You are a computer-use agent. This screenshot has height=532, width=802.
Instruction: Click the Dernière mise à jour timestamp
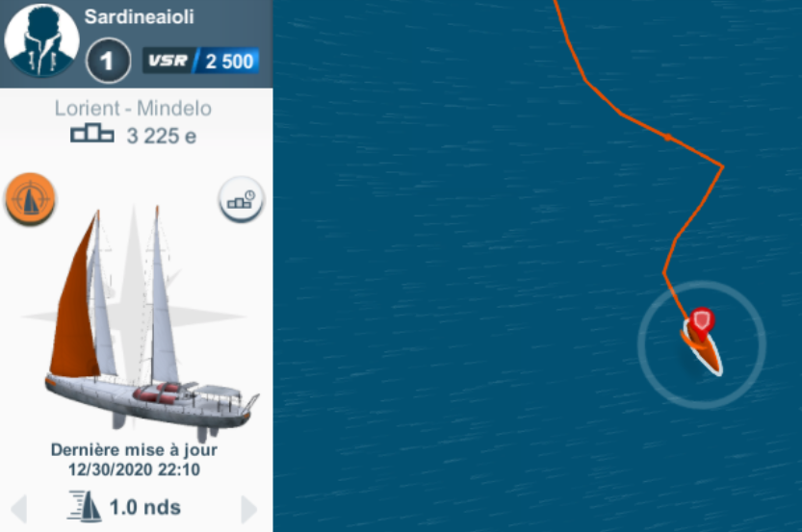coord(134,460)
